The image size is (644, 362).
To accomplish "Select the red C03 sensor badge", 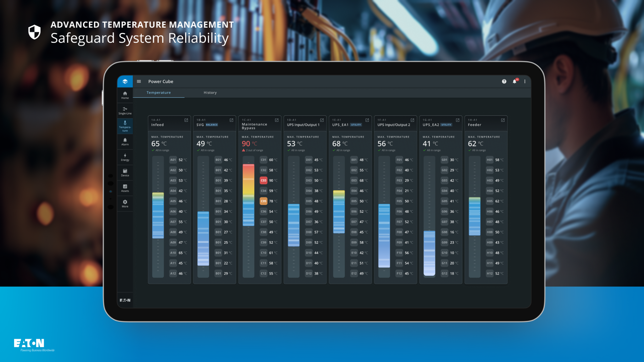I will tap(264, 180).
